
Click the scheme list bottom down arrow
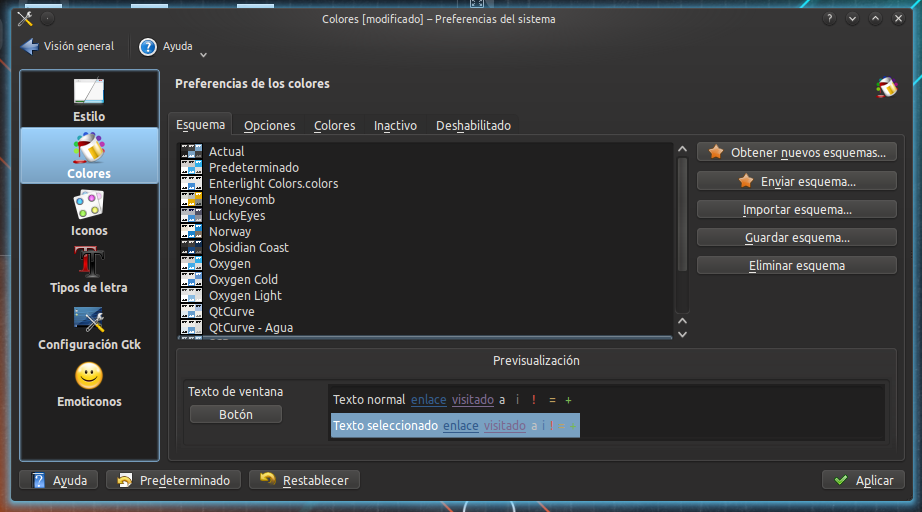coord(682,334)
